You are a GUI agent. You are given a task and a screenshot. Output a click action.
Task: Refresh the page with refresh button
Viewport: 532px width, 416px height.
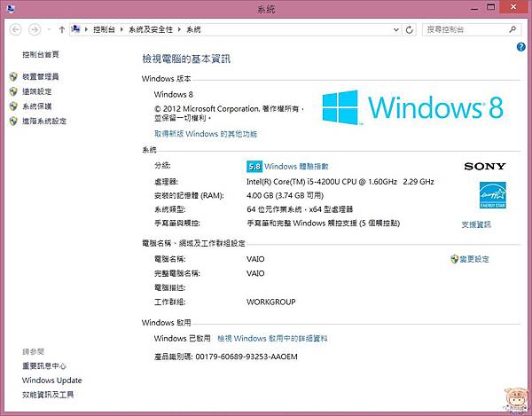click(x=410, y=30)
